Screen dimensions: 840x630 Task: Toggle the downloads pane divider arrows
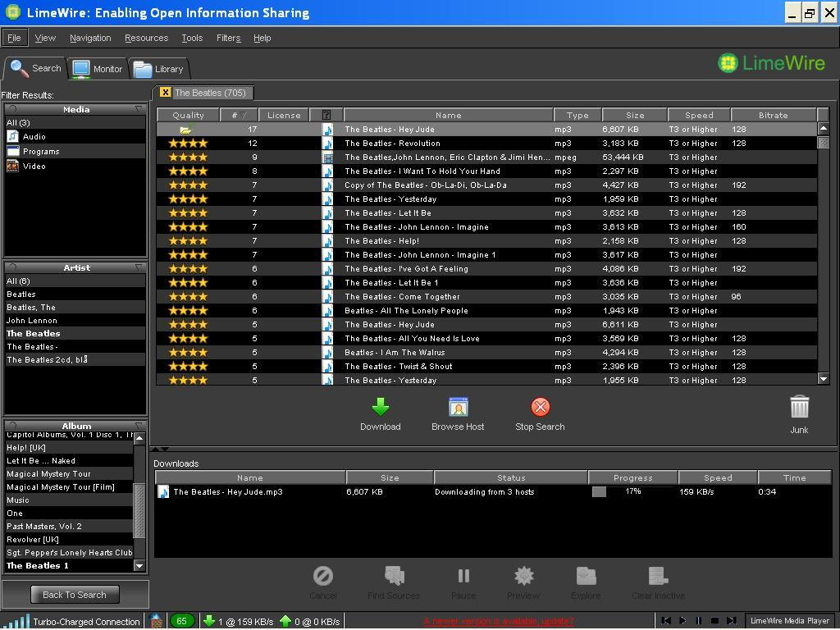pyautogui.click(x=160, y=449)
